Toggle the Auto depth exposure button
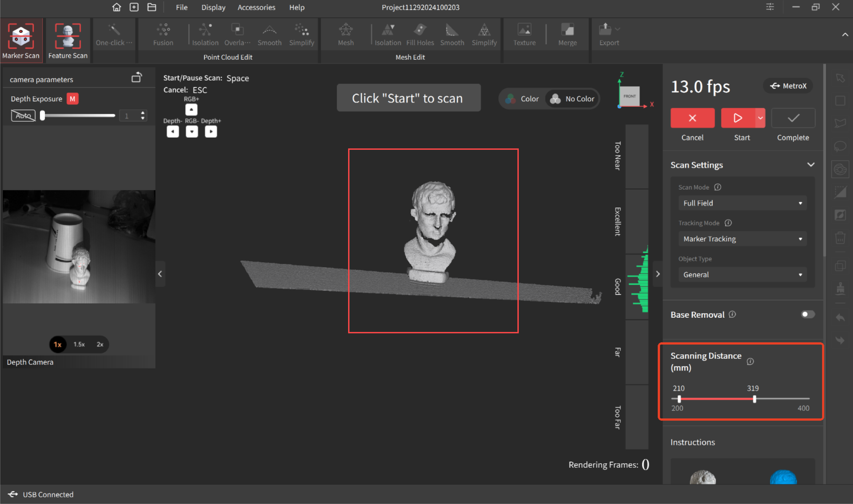The height and width of the screenshot is (504, 853). [23, 116]
